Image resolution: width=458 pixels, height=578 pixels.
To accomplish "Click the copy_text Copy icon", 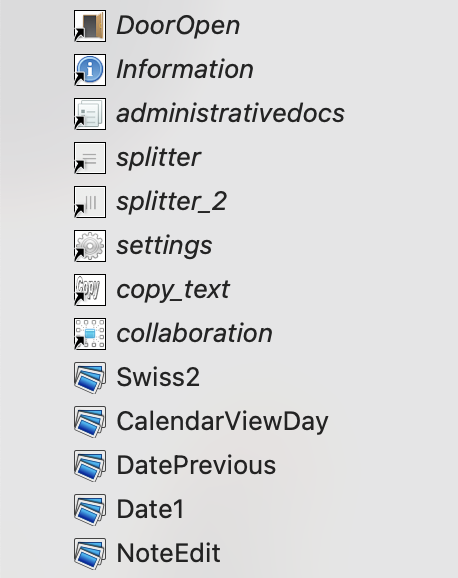I will (x=90, y=290).
